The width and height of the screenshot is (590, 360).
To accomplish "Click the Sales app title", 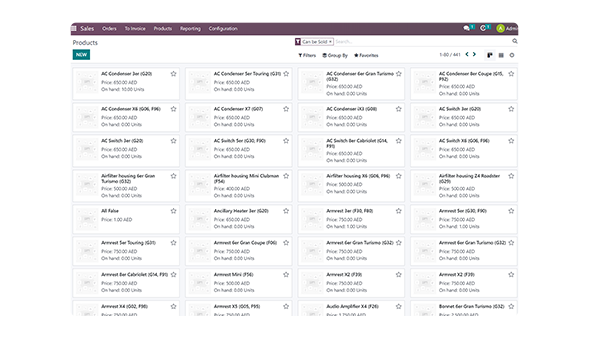I will pos(87,29).
